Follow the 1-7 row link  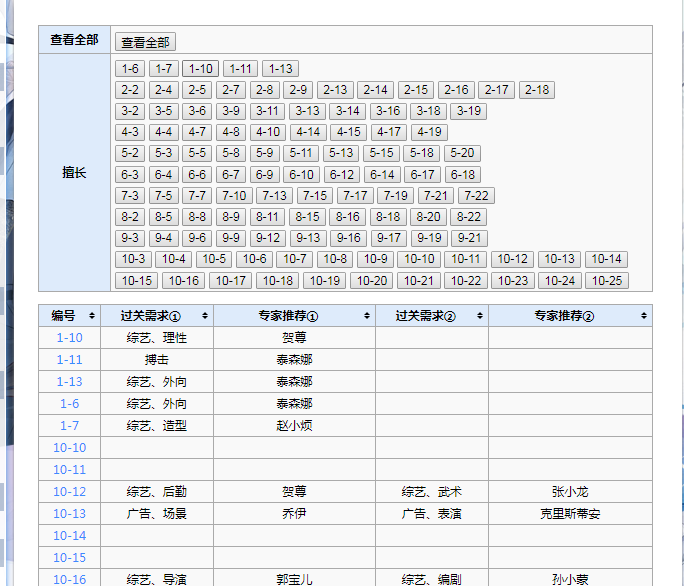pos(69,425)
